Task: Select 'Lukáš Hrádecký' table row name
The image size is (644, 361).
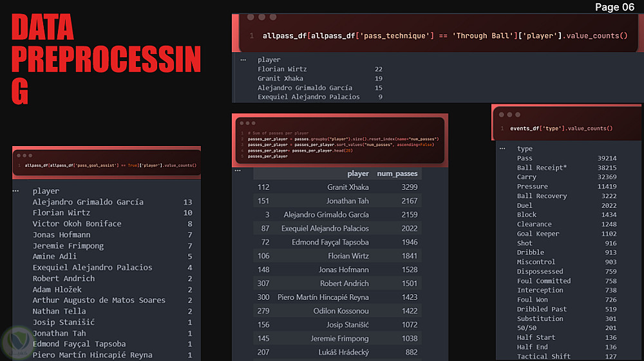Action: [x=344, y=353]
